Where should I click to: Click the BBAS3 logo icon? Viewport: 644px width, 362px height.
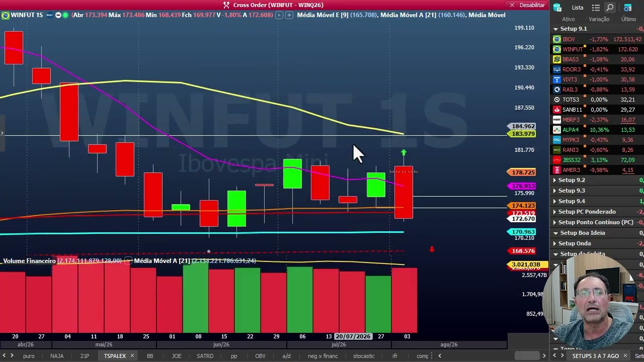[556, 59]
